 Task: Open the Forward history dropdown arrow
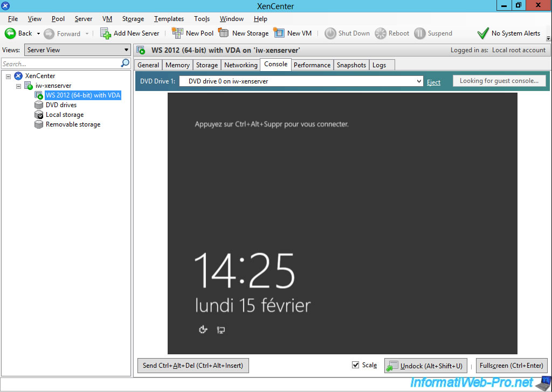(87, 34)
